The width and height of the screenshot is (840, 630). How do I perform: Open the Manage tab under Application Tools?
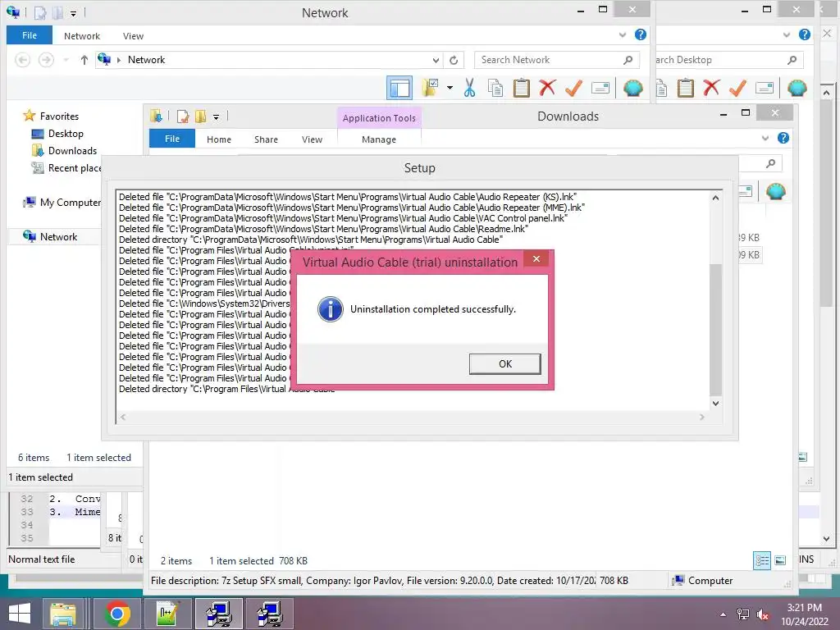click(379, 139)
